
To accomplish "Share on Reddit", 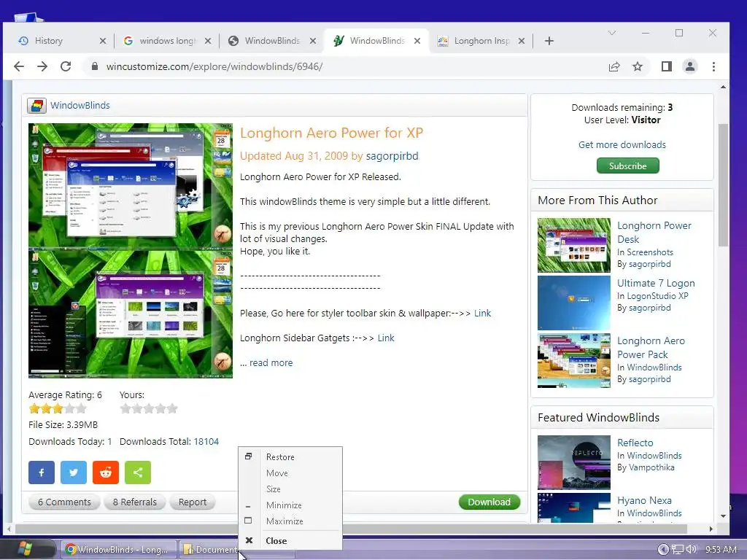I will (x=106, y=472).
